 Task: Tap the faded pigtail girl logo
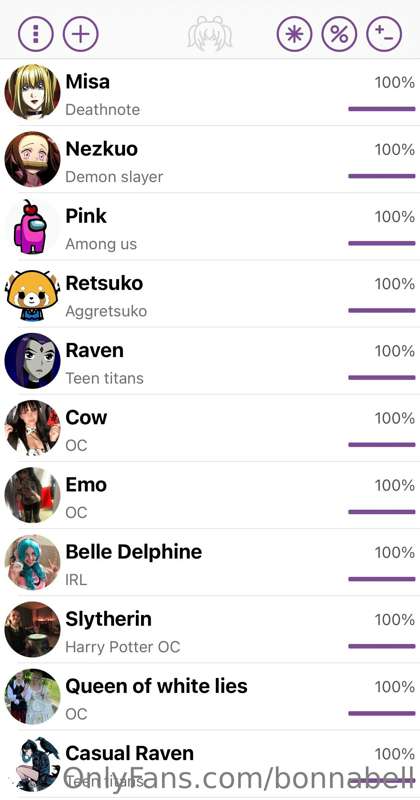210,33
